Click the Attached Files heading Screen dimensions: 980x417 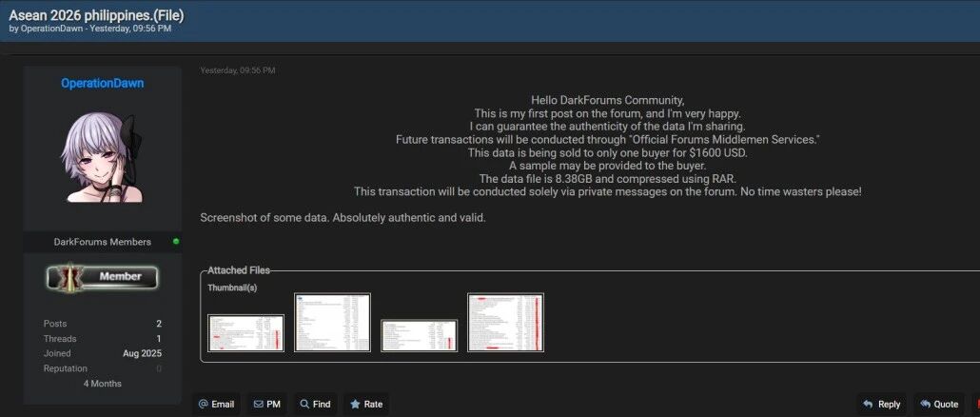[x=239, y=270]
